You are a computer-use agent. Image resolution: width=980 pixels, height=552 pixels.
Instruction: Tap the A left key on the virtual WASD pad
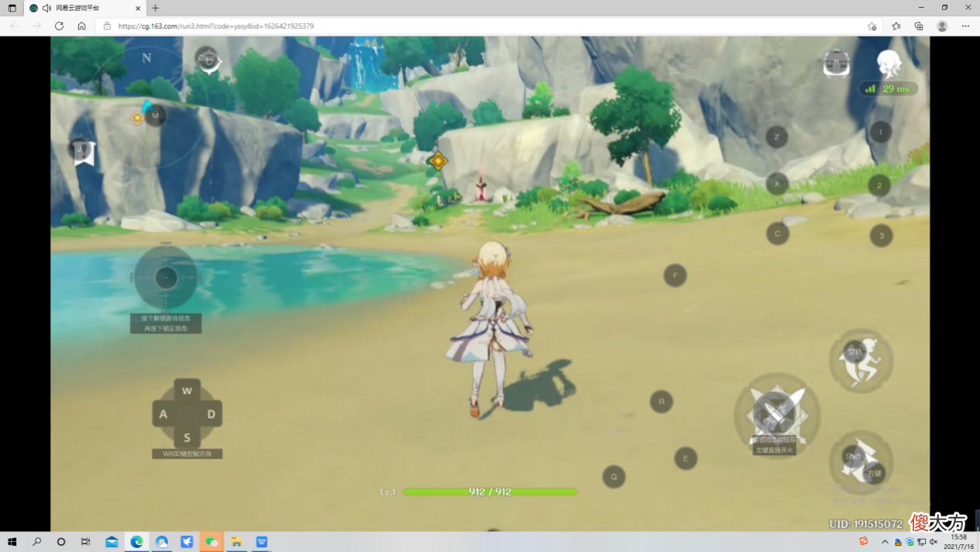tap(163, 414)
